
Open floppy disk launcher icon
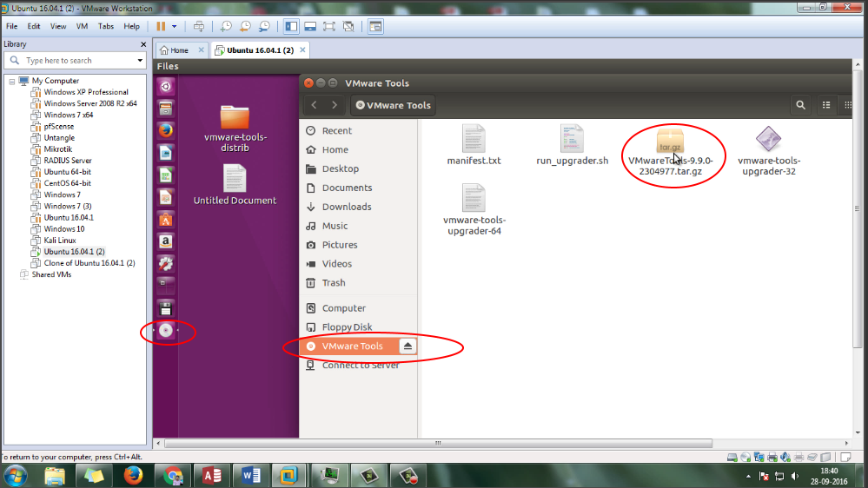coord(165,308)
